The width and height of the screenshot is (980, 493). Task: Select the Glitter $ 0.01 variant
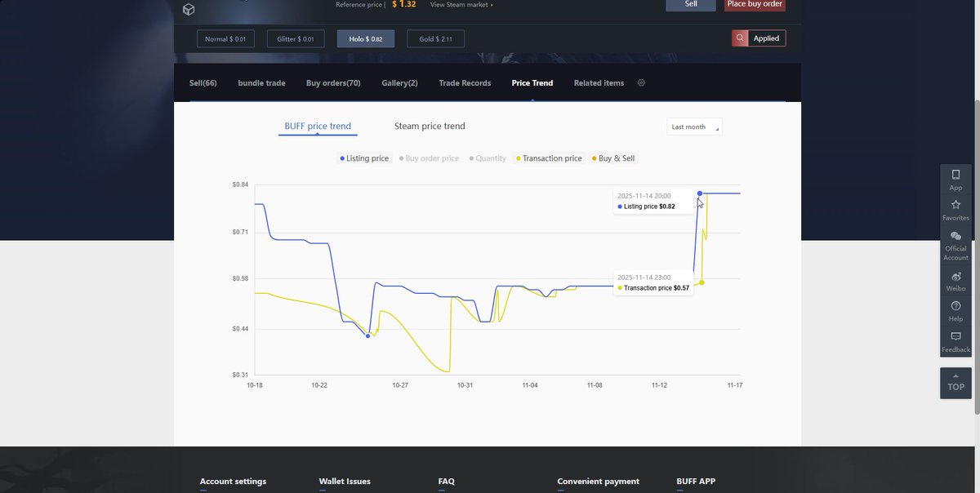point(296,38)
